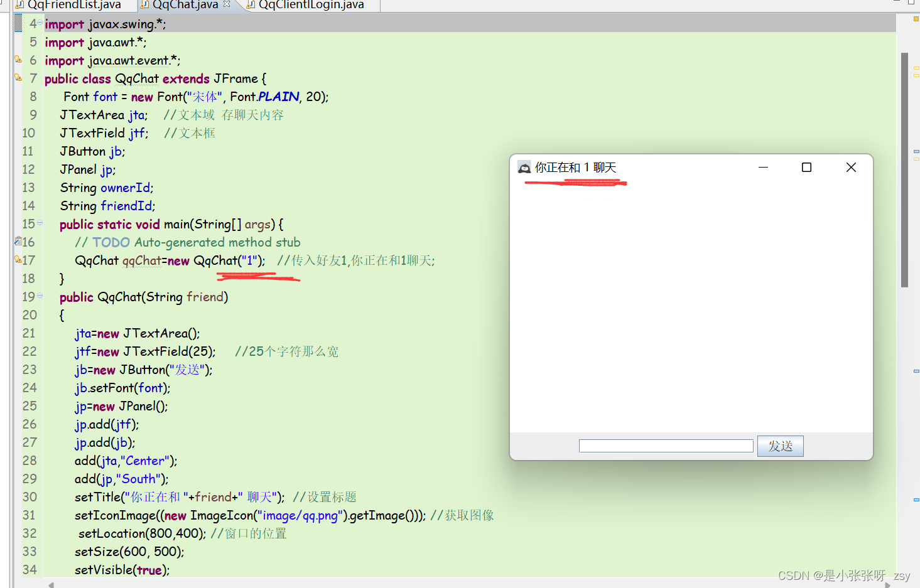Click the QQ penguin icon in chat window title
920x588 pixels.
524,168
